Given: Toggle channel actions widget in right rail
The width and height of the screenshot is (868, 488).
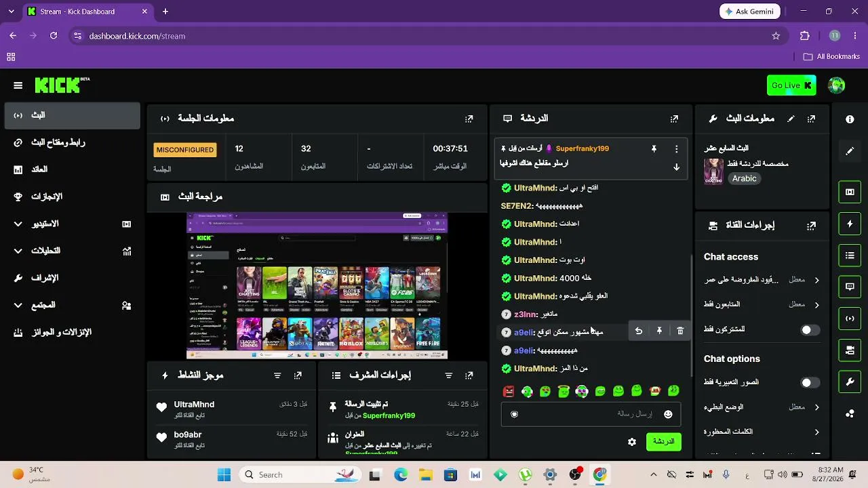Looking at the screenshot, I should tap(850, 350).
